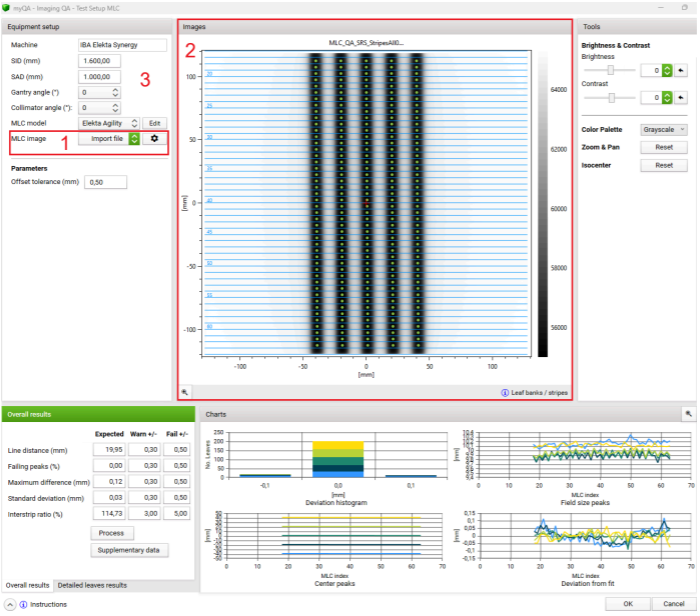Click the zoom icon in Charts header
This screenshot has width=700, height=616.
pyautogui.click(x=688, y=413)
